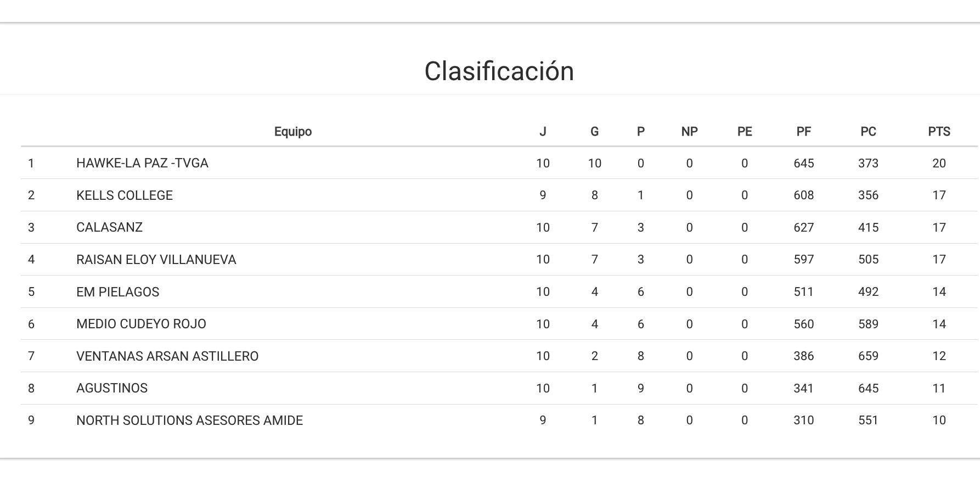Click the PE column header
This screenshot has height=488, width=980.
(x=745, y=132)
